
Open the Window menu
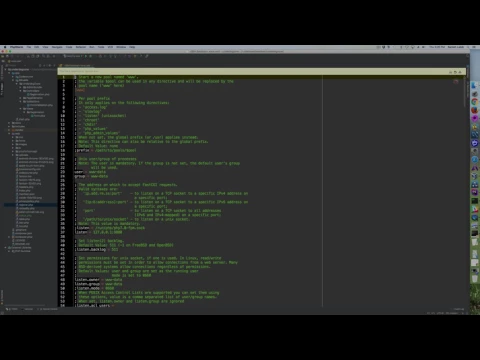tap(121, 47)
